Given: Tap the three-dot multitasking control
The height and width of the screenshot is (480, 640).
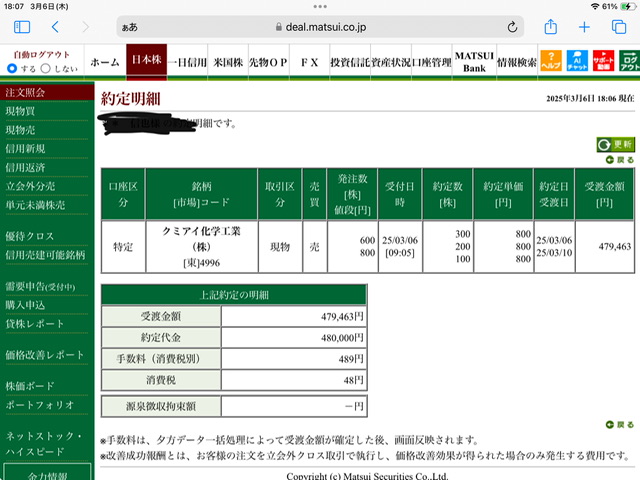Looking at the screenshot, I should click(320, 6).
